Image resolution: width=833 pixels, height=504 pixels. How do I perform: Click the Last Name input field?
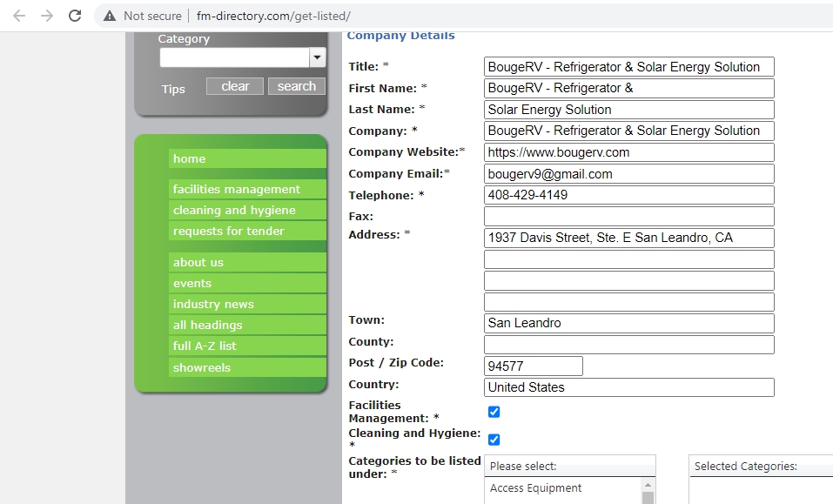[x=629, y=110]
